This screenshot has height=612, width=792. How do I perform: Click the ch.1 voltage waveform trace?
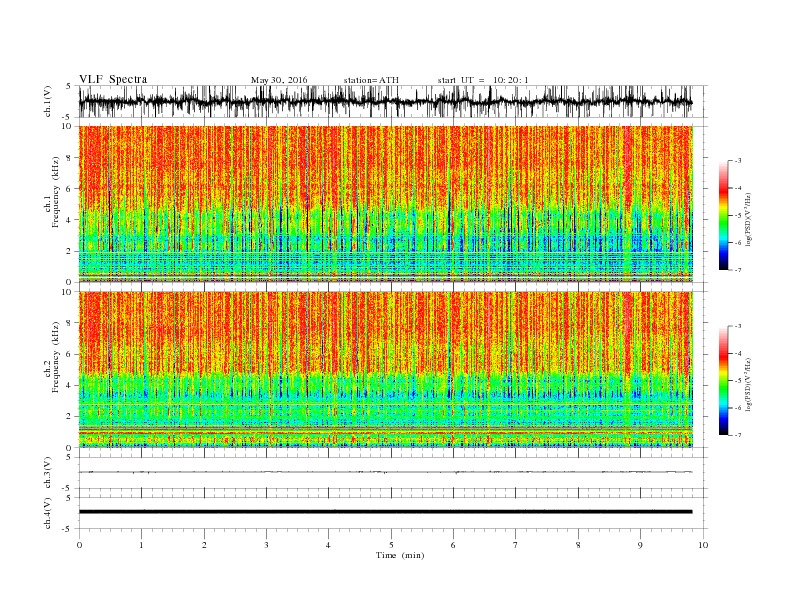pos(385,102)
